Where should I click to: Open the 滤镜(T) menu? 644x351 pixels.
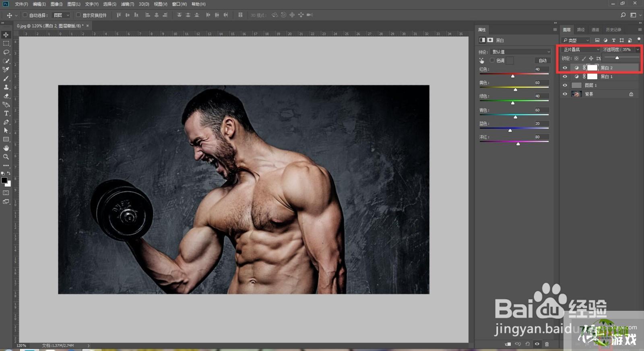128,4
